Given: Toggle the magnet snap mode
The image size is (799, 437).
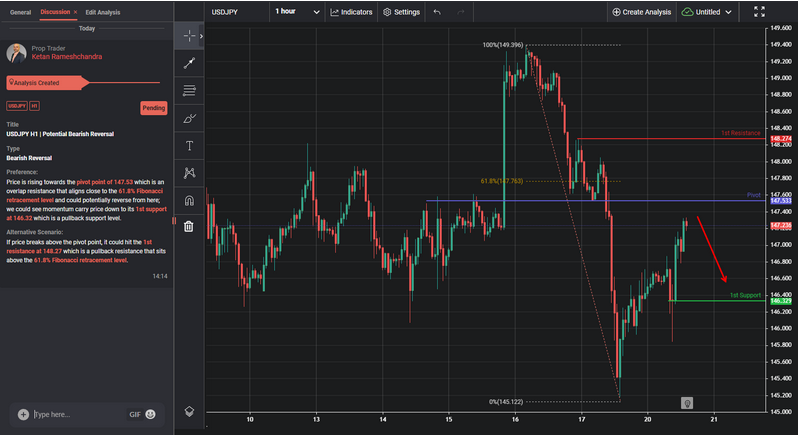Looking at the screenshot, I should 189,201.
